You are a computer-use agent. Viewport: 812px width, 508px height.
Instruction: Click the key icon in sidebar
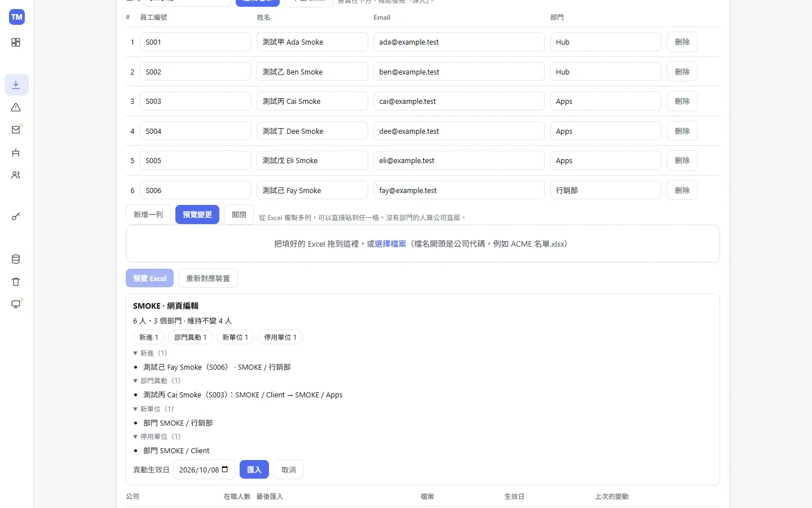click(x=16, y=216)
